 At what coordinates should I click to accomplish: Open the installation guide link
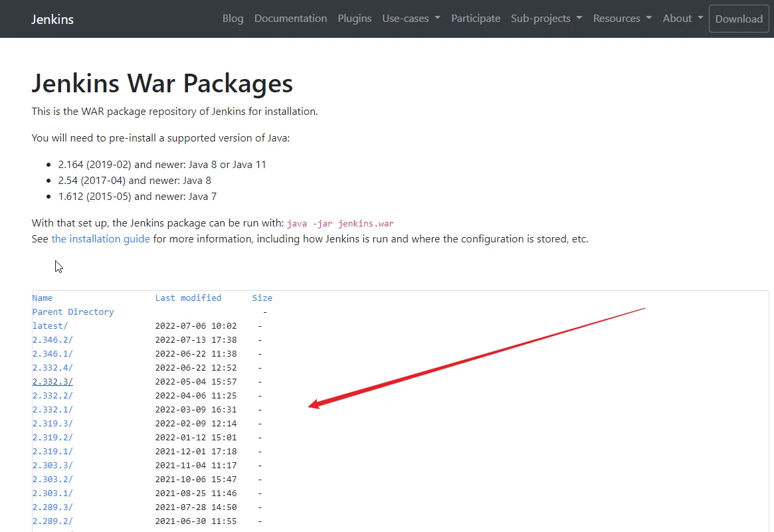(x=101, y=239)
